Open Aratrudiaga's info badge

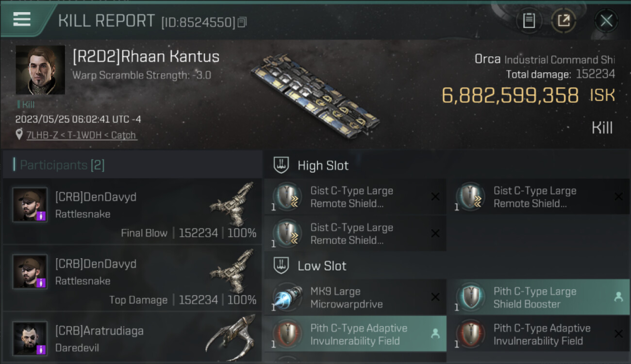tap(41, 349)
